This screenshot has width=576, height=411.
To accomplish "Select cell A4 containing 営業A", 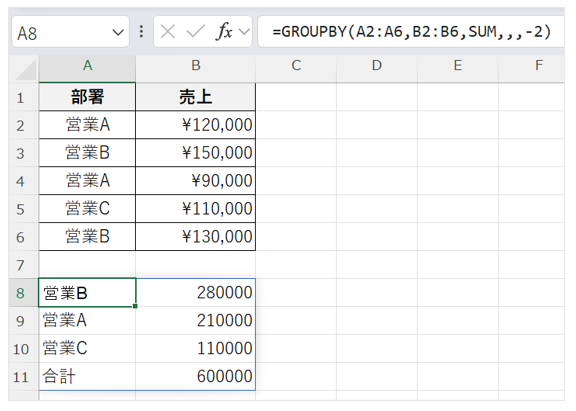I will tap(87, 181).
